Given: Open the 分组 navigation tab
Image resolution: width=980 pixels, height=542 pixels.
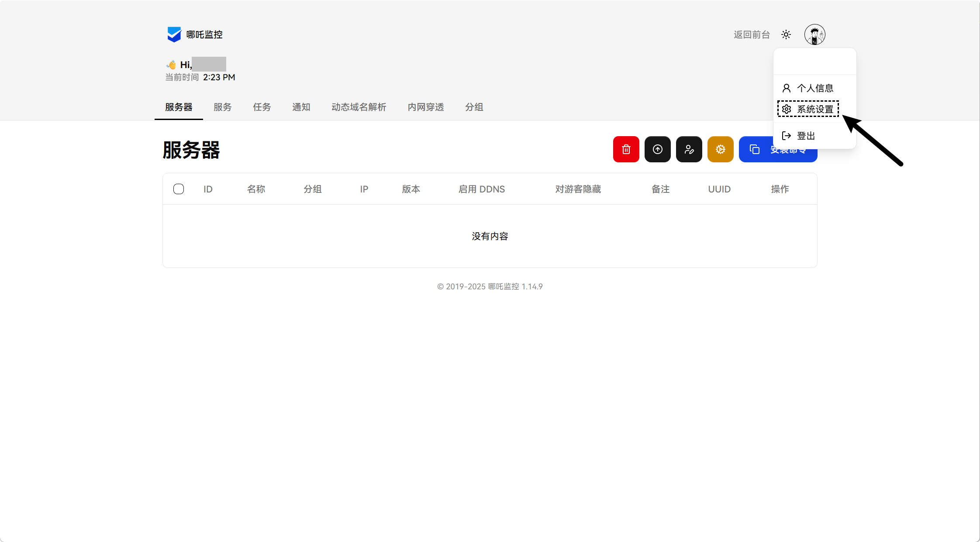Looking at the screenshot, I should (474, 107).
